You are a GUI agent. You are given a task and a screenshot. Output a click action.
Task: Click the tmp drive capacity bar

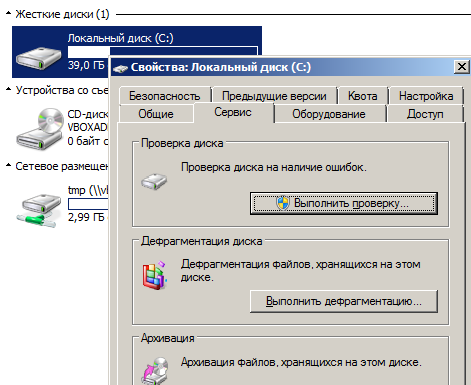point(88,204)
